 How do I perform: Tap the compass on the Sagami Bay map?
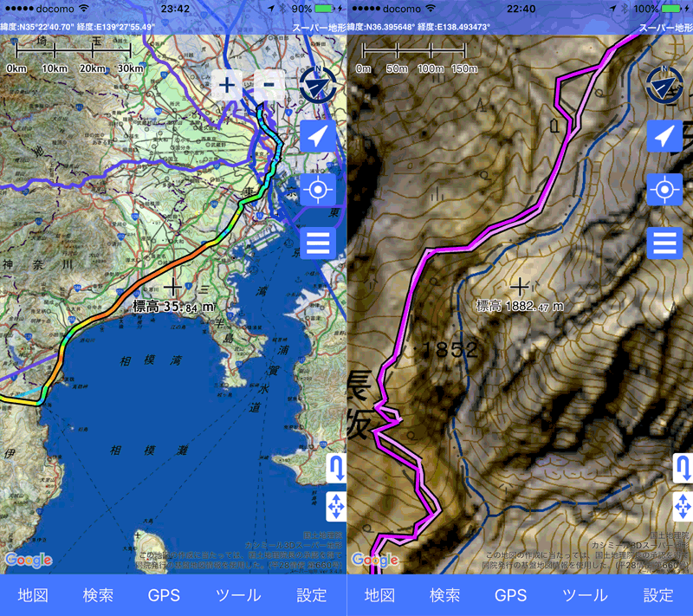317,84
